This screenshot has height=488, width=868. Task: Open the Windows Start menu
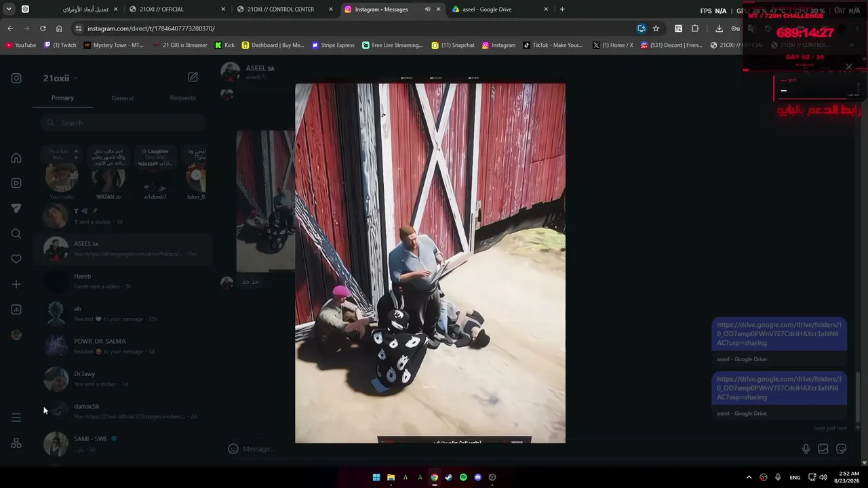coord(376,477)
